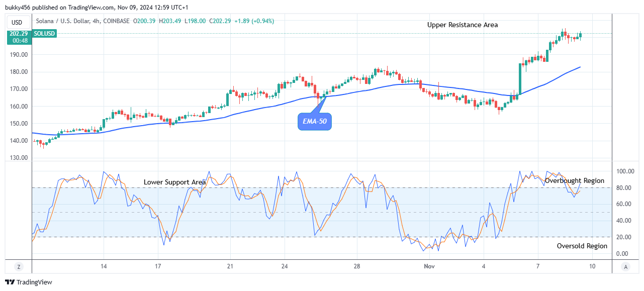Click the A auto-scale button
This screenshot has height=291, width=644.
pos(625,266)
